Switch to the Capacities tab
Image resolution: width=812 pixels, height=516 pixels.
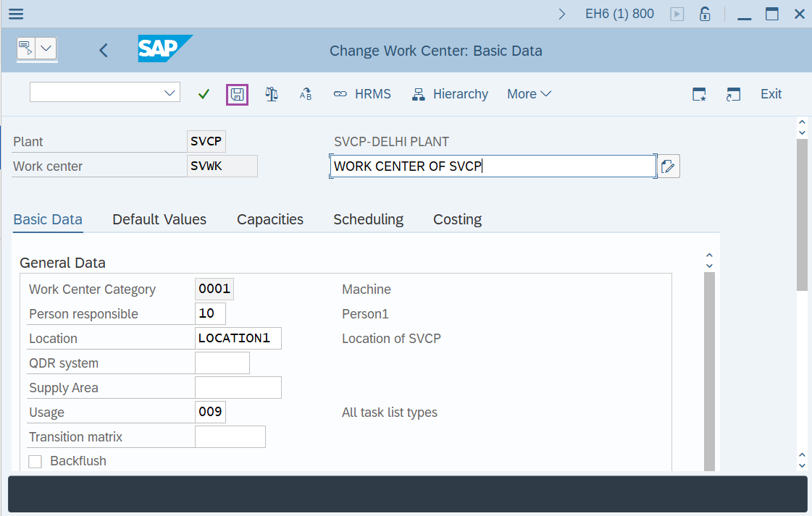(269, 219)
